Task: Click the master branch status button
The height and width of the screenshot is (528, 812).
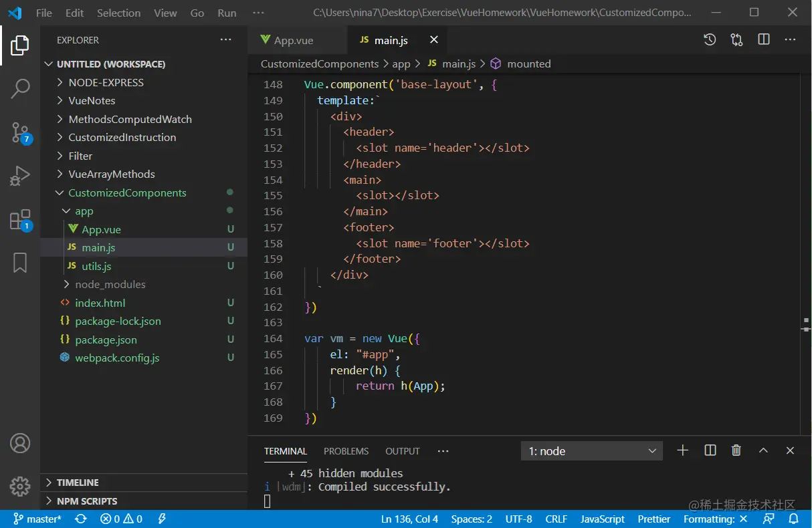Action: (37, 519)
